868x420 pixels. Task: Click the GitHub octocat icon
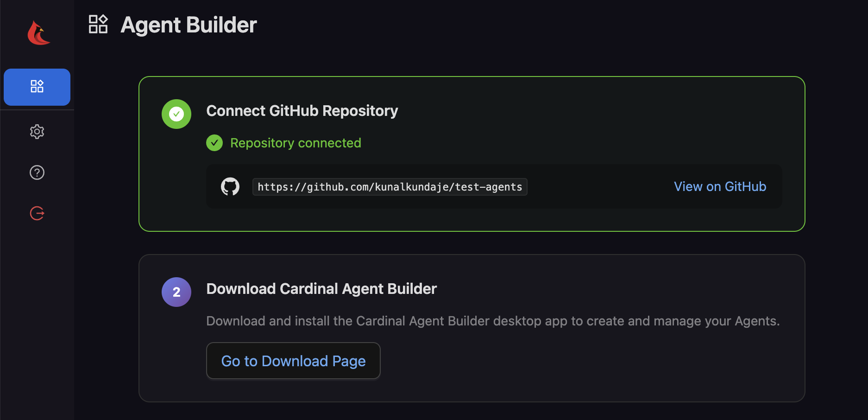(x=230, y=186)
